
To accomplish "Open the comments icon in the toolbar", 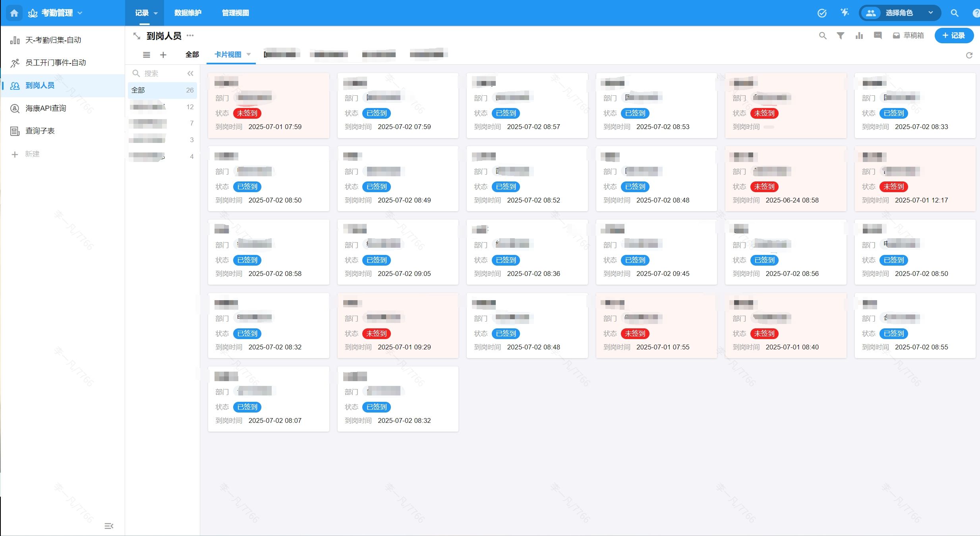I will point(878,36).
